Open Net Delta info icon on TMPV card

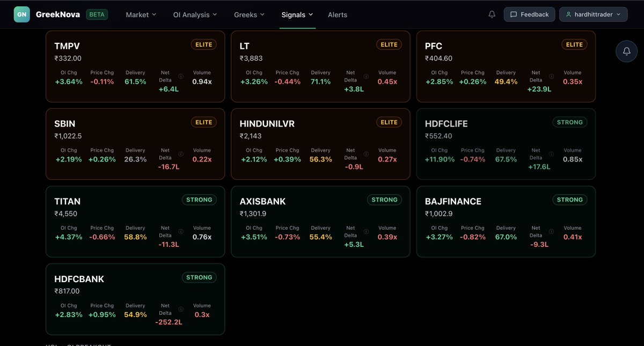click(181, 76)
